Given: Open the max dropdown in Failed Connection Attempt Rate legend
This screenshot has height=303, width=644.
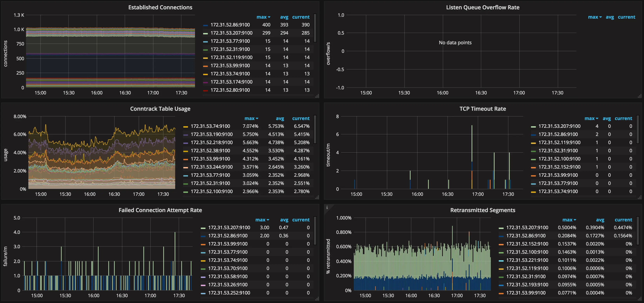Looking at the screenshot, I should click(262, 220).
